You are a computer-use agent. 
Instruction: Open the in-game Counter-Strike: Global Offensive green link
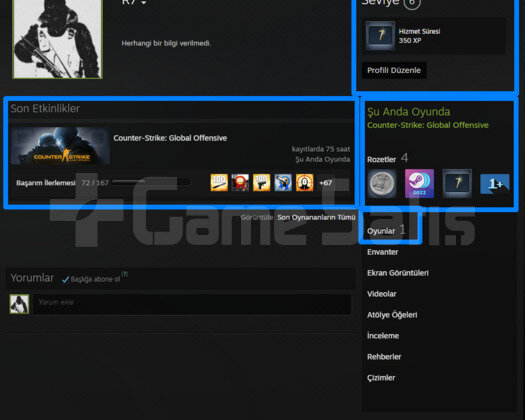pyautogui.click(x=428, y=125)
